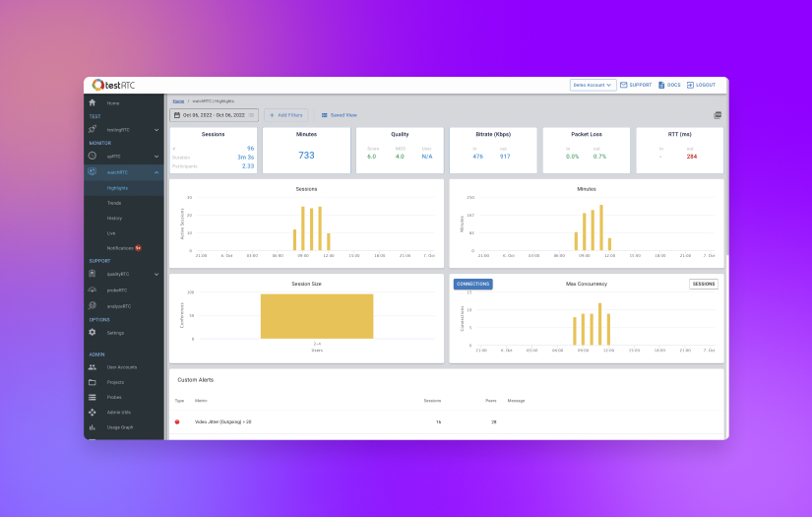812x517 pixels.
Task: Follow the Home breadcrumb link
Action: tap(178, 101)
